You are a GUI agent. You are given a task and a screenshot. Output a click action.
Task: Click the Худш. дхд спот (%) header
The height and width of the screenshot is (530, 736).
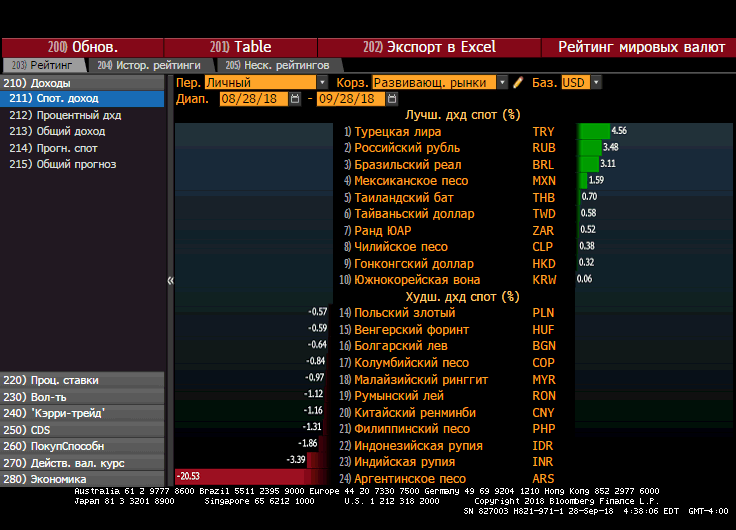[x=462, y=297]
